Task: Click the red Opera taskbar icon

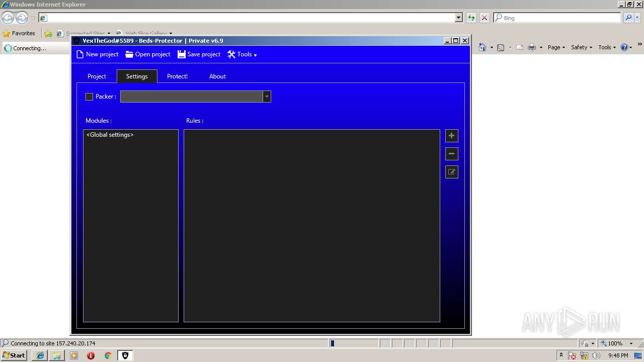Action: coord(91,355)
